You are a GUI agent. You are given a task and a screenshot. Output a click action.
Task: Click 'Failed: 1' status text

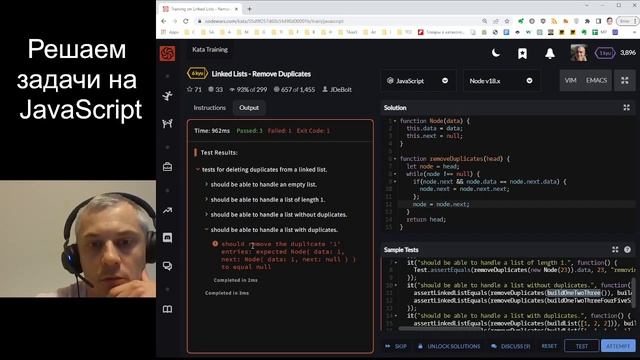point(280,131)
